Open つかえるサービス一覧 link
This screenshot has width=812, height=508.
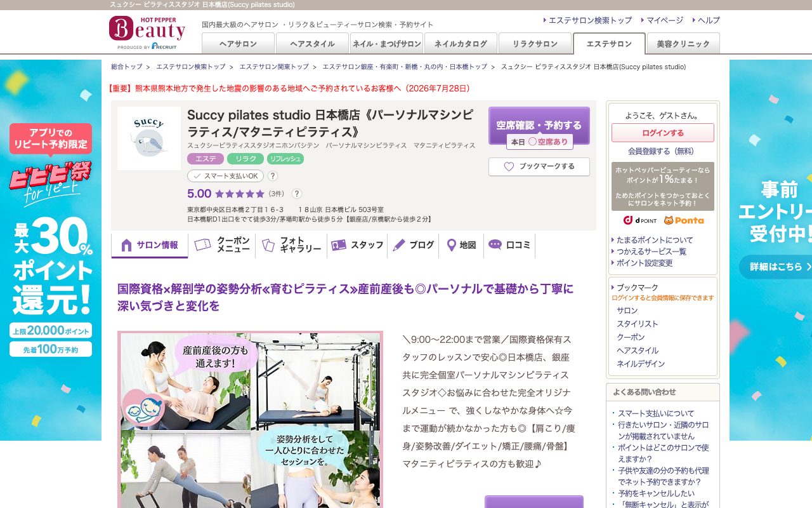pyautogui.click(x=652, y=251)
